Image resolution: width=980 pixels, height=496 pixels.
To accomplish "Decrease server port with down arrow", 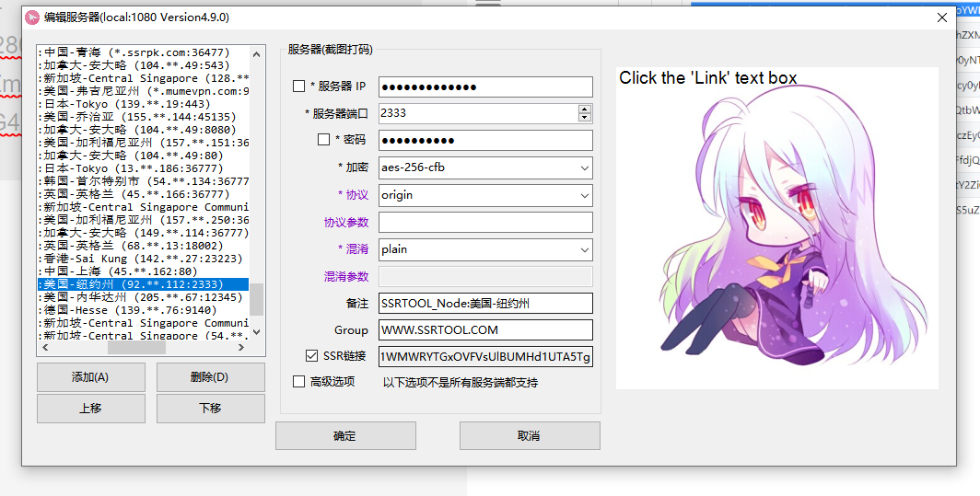I will [584, 118].
